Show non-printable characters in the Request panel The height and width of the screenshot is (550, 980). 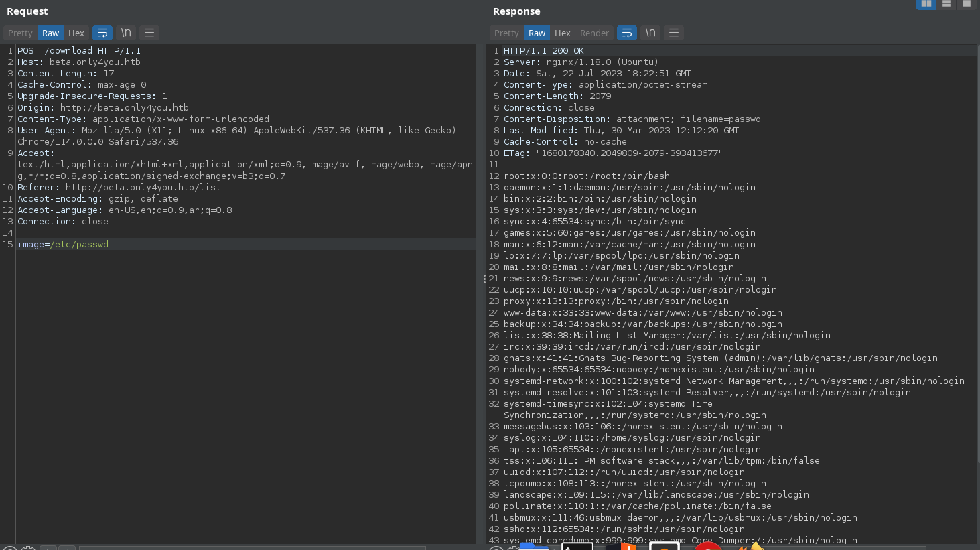(126, 33)
